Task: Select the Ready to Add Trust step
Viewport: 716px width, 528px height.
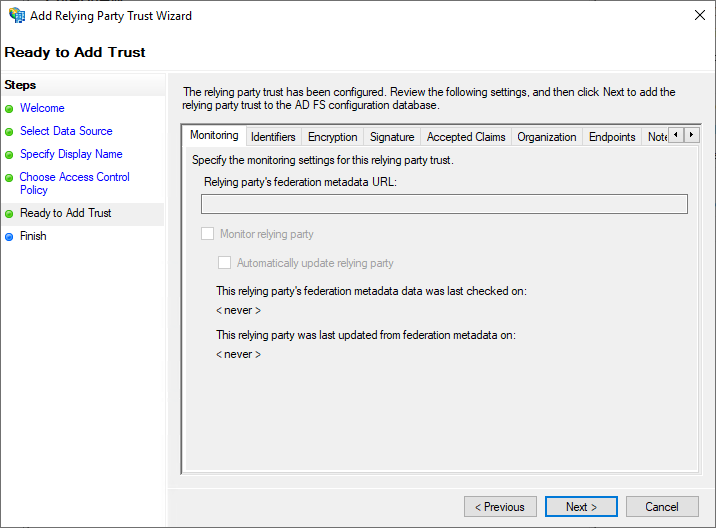Action: click(65, 213)
